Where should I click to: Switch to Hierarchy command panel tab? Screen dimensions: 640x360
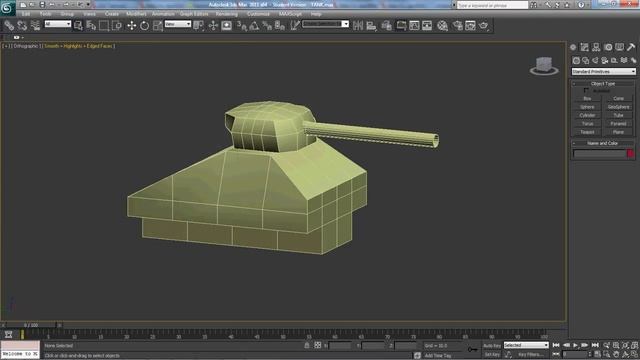click(x=596, y=47)
